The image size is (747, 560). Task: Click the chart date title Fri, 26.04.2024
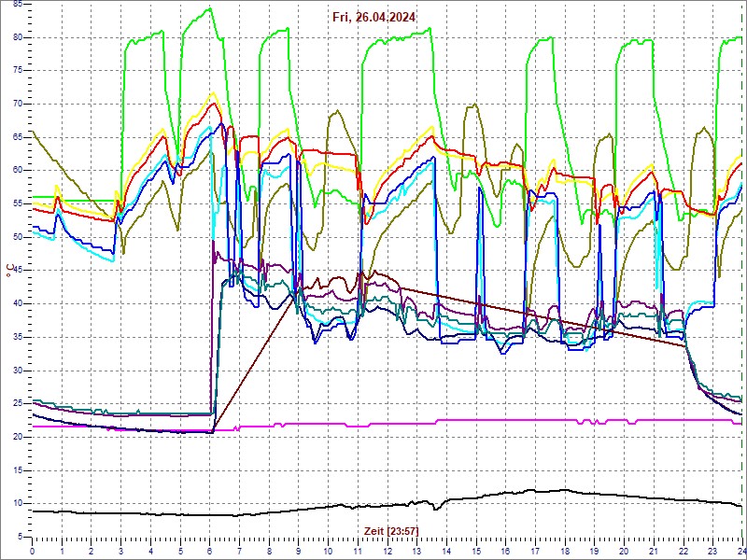[374, 18]
